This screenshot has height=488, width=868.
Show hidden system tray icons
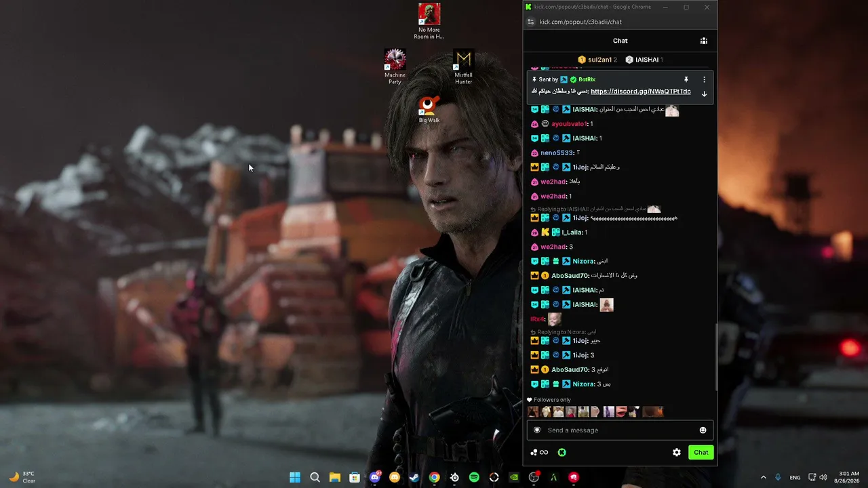tap(763, 477)
